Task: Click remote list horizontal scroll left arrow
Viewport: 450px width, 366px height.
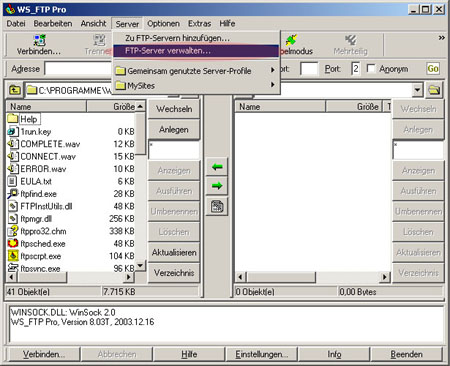Action: coord(241,277)
